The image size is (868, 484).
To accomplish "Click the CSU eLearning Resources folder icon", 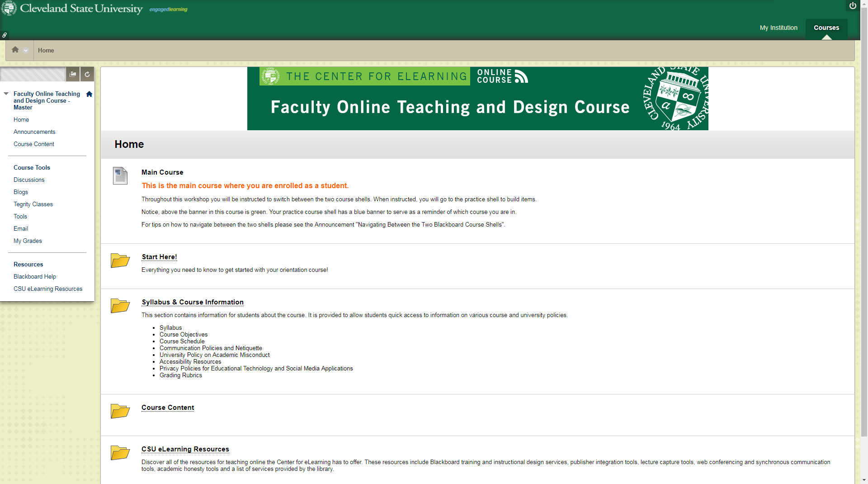I will point(120,452).
